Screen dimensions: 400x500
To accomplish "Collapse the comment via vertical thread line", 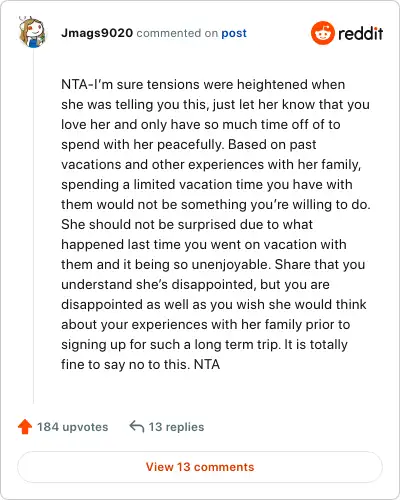I will (x=33, y=227).
